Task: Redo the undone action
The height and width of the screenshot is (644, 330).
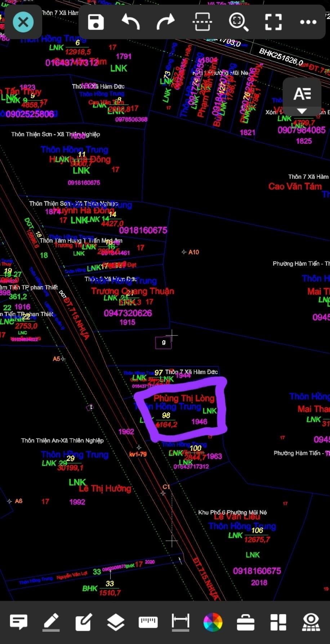Action: tap(166, 22)
